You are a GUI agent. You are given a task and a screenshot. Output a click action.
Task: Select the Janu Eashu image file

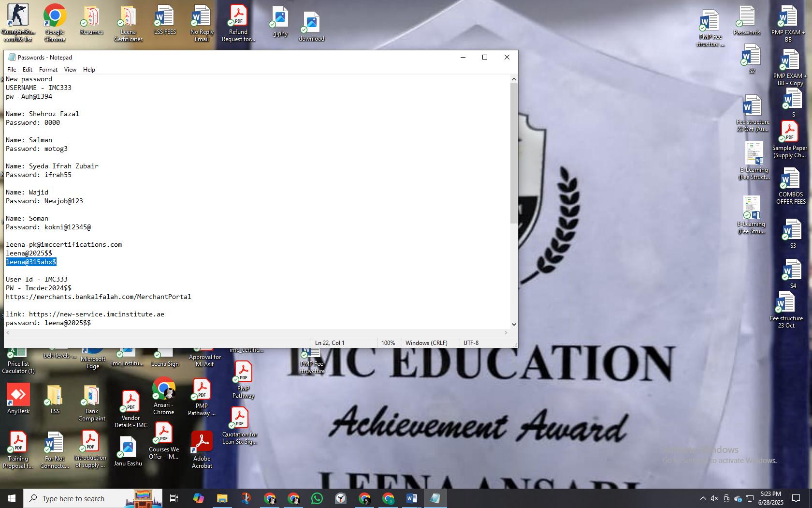click(128, 451)
